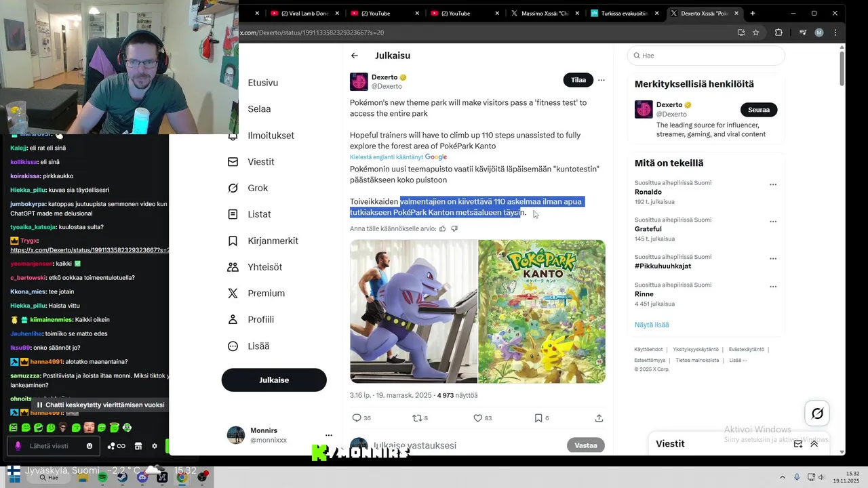Click the Julkaise vastauksesi reply field
This screenshot has width=868, height=488.
coord(414,445)
